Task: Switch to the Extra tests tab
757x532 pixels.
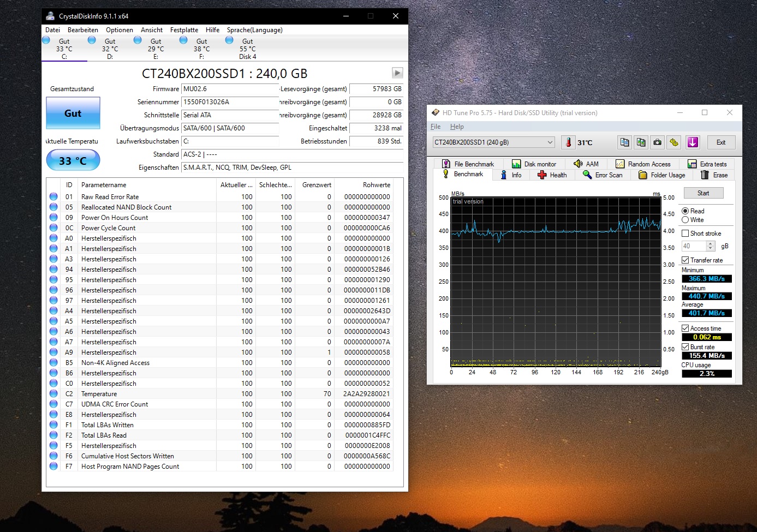Action: coord(707,164)
